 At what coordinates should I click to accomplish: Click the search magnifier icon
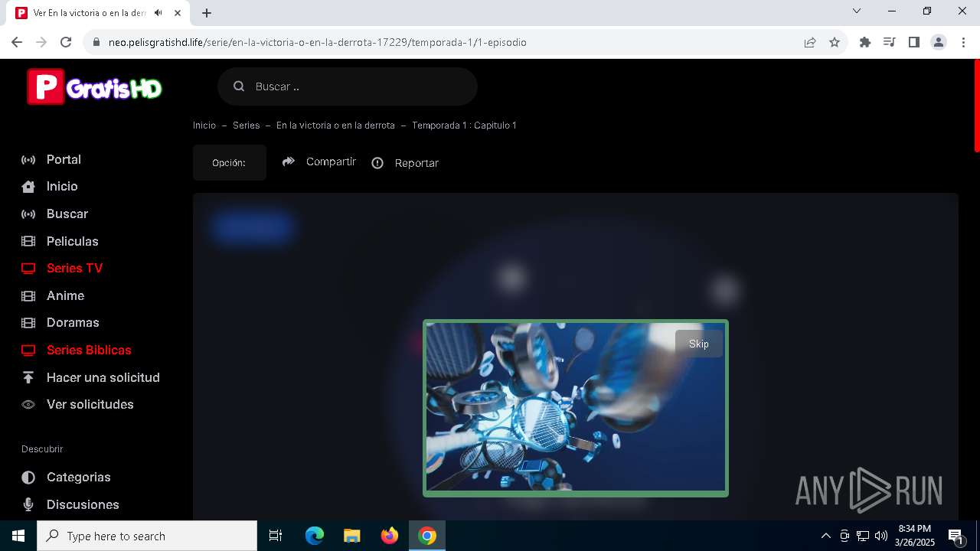pos(239,86)
